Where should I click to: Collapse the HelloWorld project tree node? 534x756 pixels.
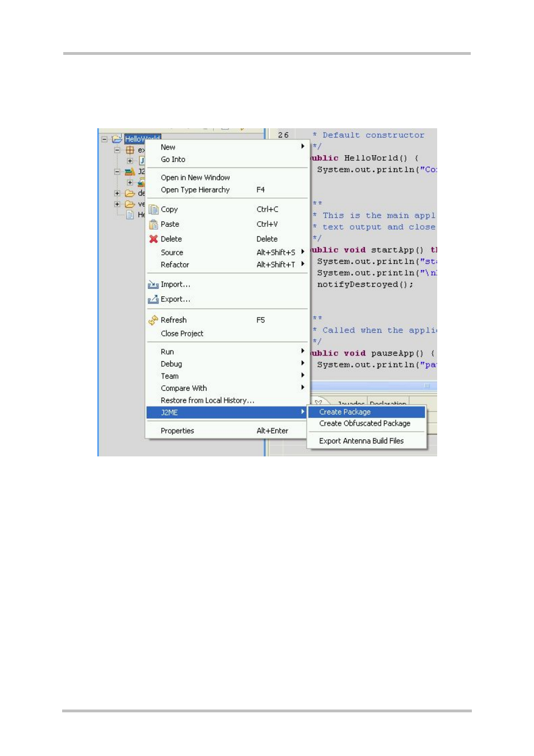pyautogui.click(x=104, y=139)
